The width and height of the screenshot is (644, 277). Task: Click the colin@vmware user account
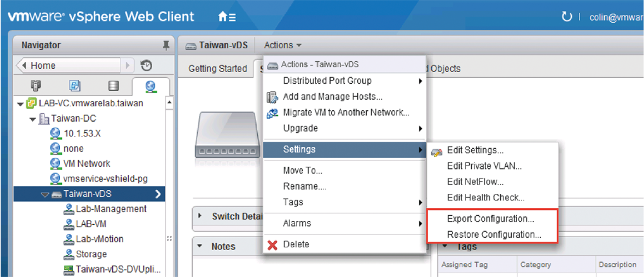click(616, 17)
